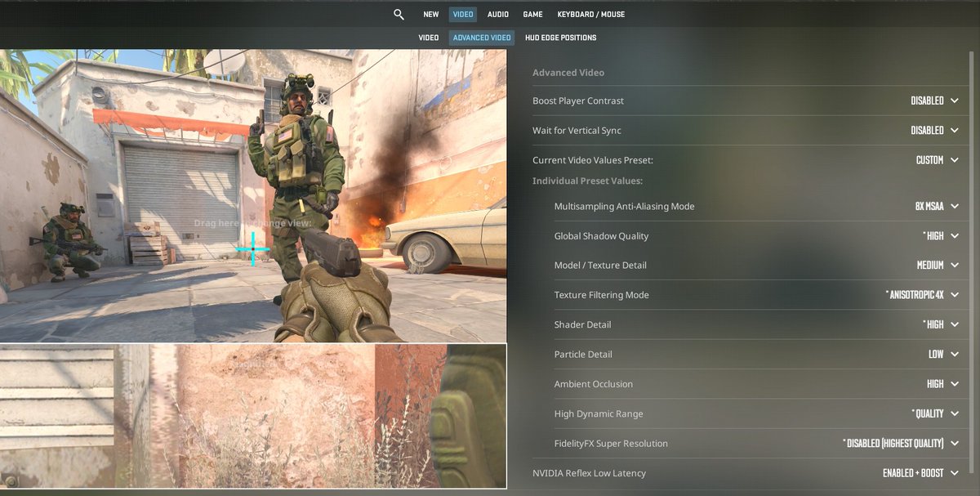This screenshot has height=496, width=980.
Task: Click the Multisampling Anti-Aliasing Mode label
Action: (x=624, y=207)
